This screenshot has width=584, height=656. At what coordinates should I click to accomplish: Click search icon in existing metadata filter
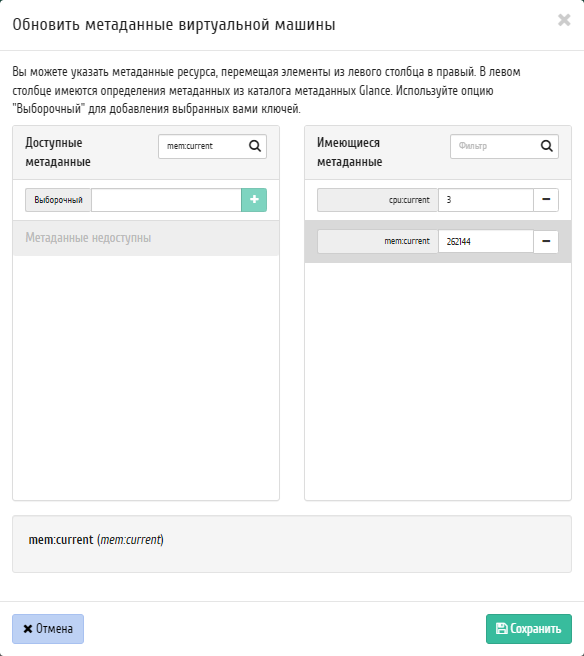click(547, 146)
